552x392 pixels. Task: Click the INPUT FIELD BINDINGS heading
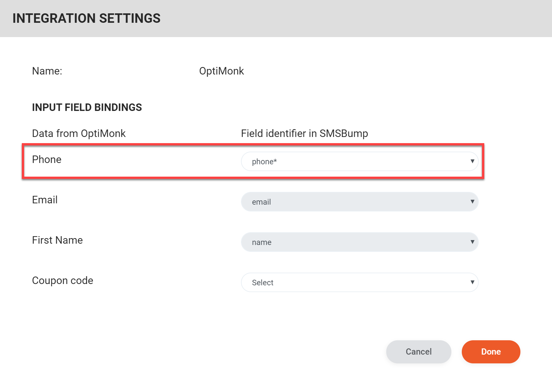point(87,107)
